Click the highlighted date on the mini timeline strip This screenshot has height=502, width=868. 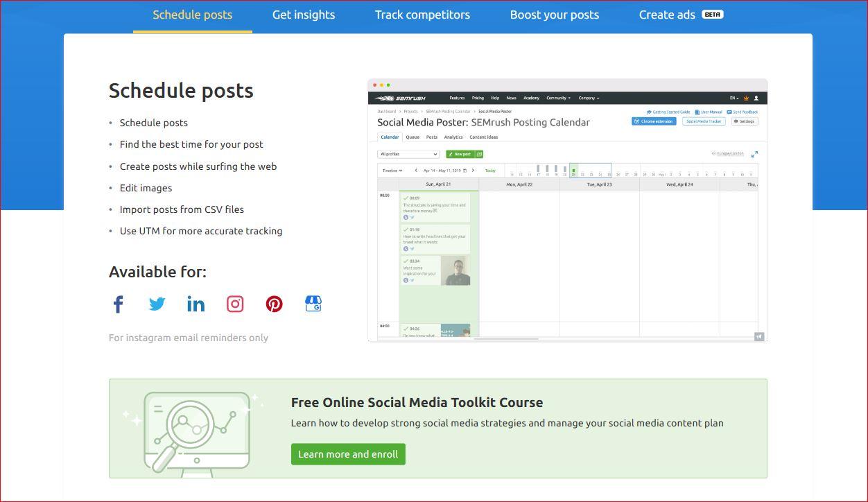click(x=573, y=171)
